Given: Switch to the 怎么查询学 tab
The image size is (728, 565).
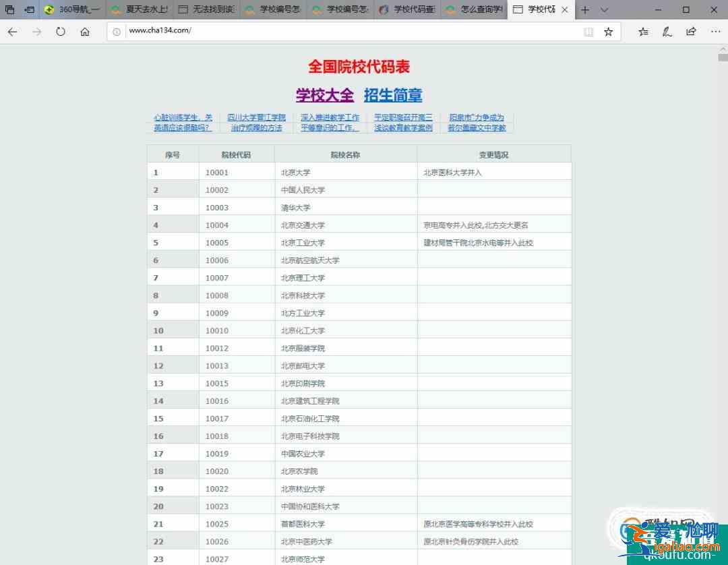Looking at the screenshot, I should tap(474, 9).
